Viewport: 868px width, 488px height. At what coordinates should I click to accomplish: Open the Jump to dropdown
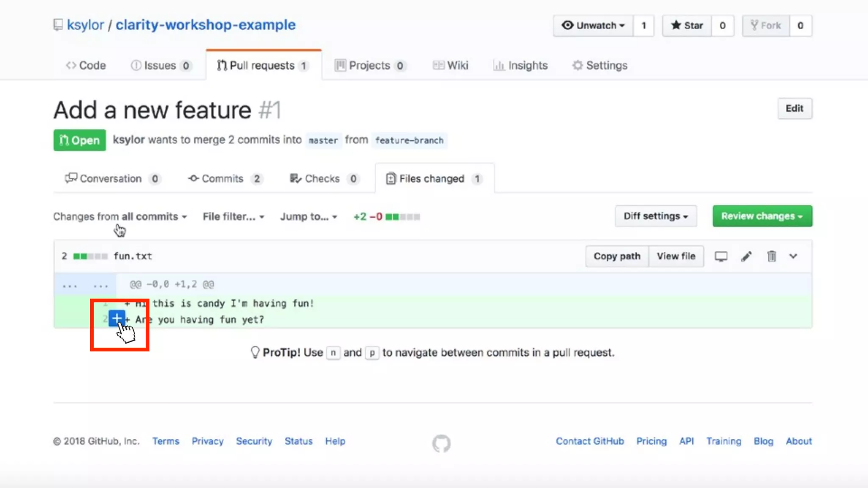pos(308,216)
